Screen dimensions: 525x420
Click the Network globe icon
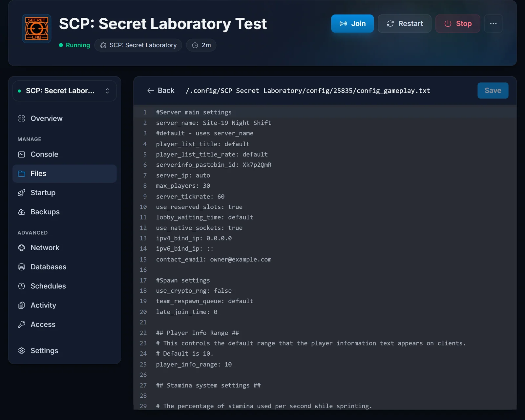(x=22, y=248)
